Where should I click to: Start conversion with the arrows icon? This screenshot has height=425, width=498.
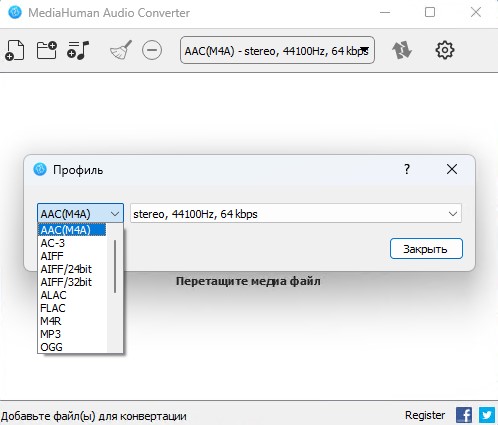click(x=402, y=50)
